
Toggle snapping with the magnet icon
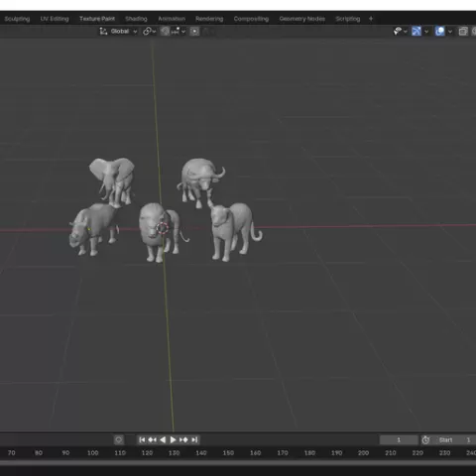(x=165, y=32)
